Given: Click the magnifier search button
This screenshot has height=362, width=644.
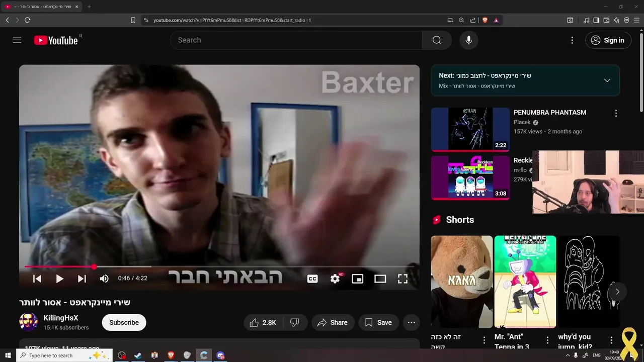Looking at the screenshot, I should 437,40.
